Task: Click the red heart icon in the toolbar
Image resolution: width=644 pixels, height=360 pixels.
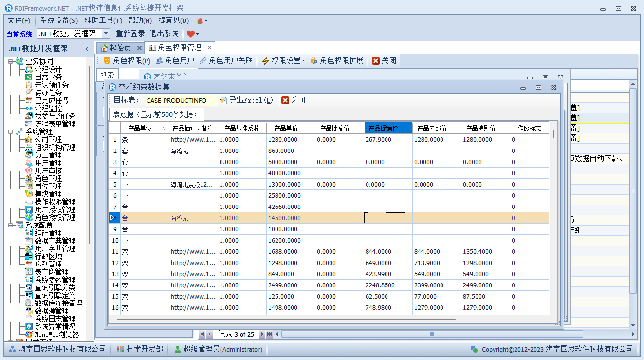Action: pyautogui.click(x=190, y=34)
